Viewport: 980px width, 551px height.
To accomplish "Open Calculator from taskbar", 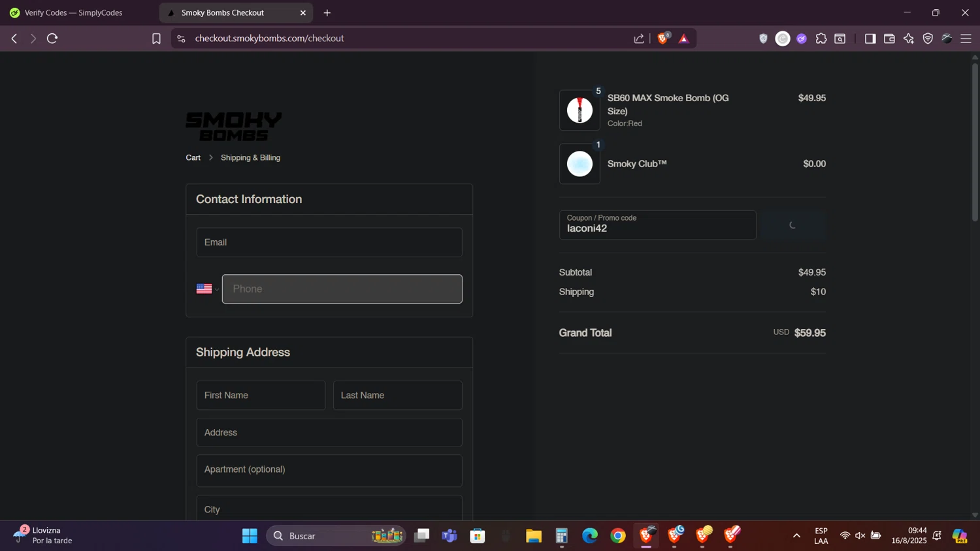I will [562, 536].
